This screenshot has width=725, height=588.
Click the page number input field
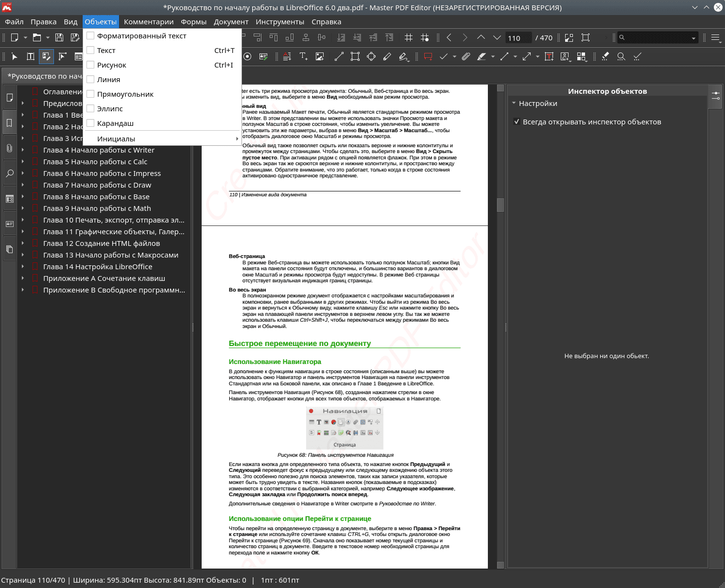[x=518, y=38]
